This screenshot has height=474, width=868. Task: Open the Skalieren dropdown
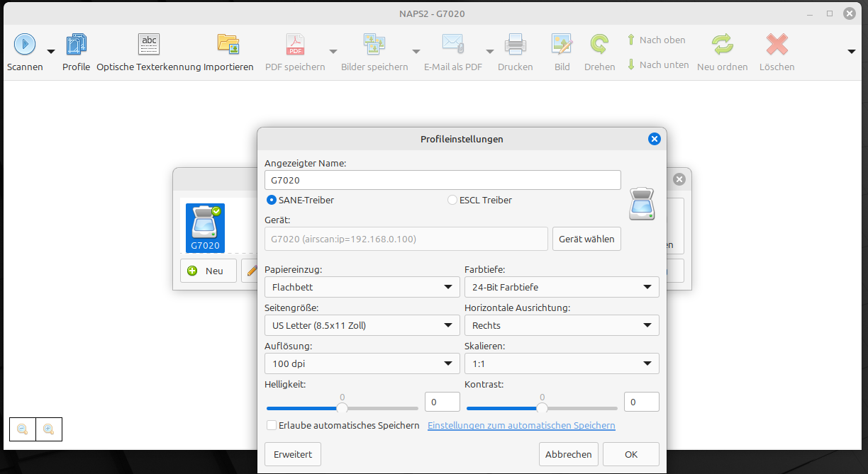coord(562,363)
